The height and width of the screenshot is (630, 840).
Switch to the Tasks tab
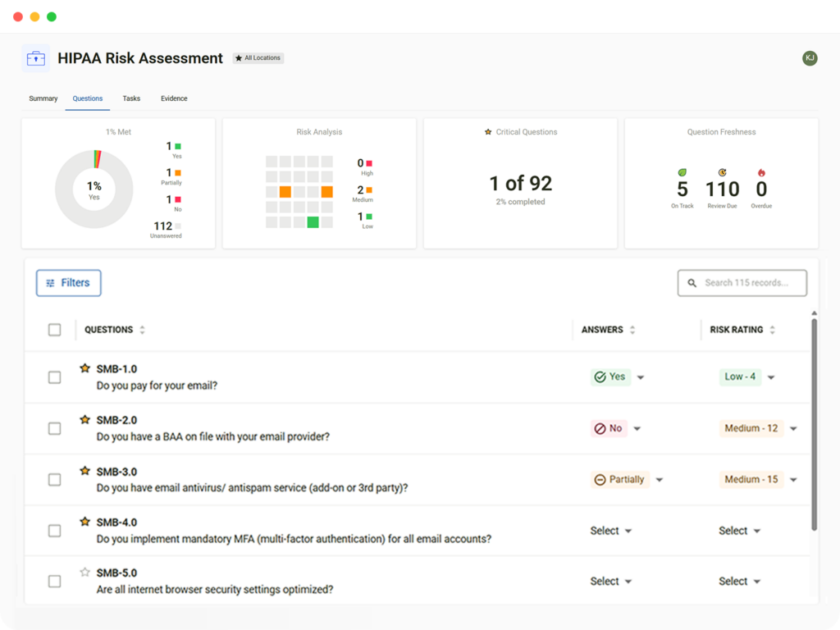131,98
